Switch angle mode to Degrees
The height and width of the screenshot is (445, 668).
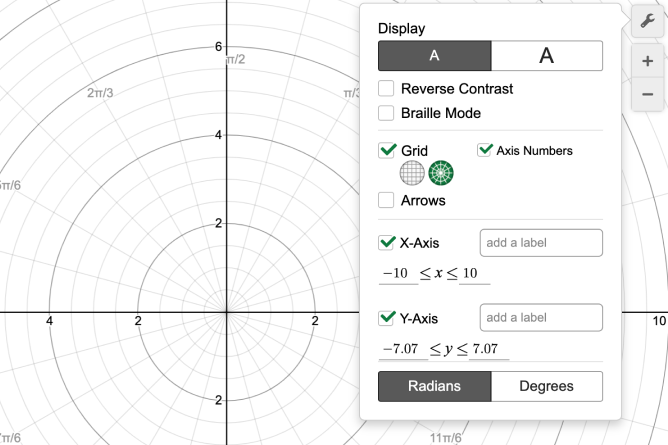(546, 386)
